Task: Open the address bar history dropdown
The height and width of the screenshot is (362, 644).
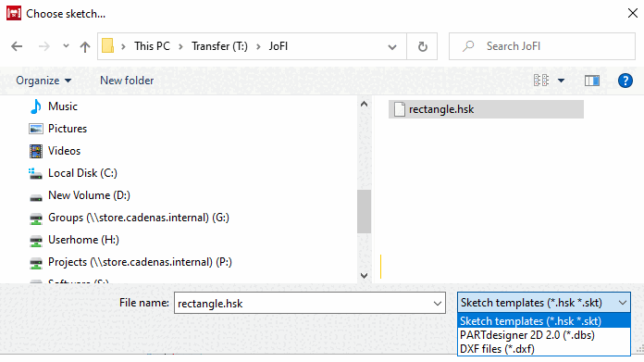Action: point(392,47)
